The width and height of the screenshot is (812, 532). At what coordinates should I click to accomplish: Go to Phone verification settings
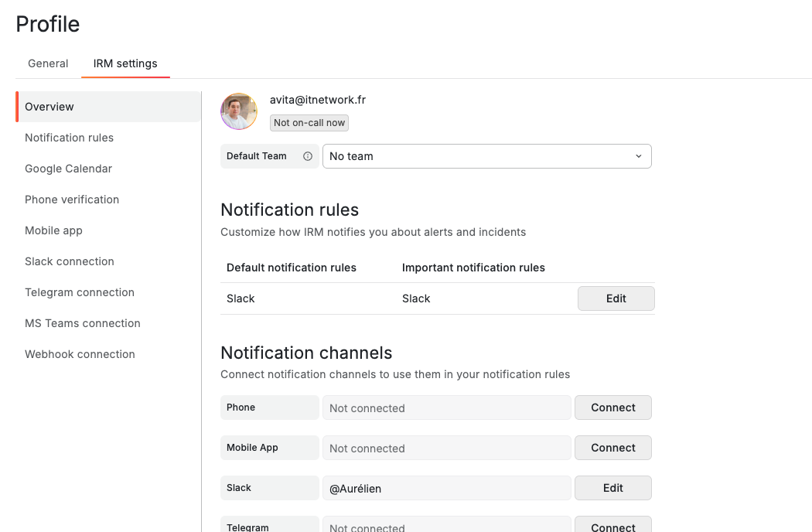[71, 199]
